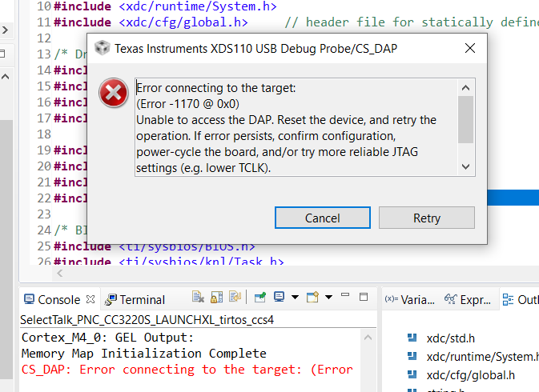539x392 pixels.
Task: Click the include icon beside xdc/cfg/global.h
Action: (412, 375)
